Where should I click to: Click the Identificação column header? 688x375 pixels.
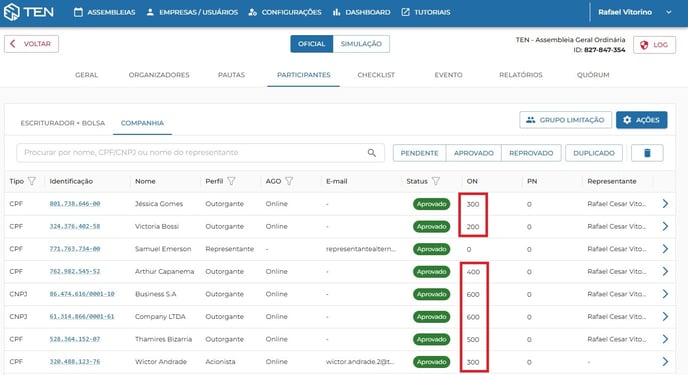coord(71,181)
